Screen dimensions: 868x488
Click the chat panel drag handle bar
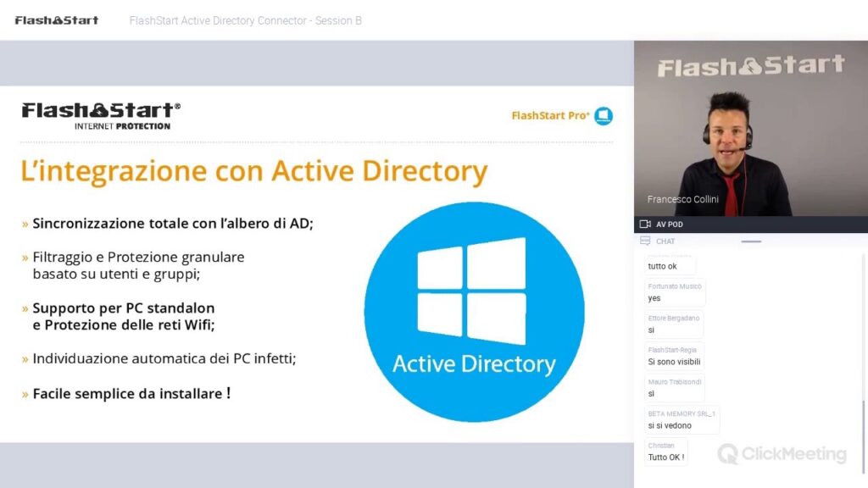[x=751, y=241]
